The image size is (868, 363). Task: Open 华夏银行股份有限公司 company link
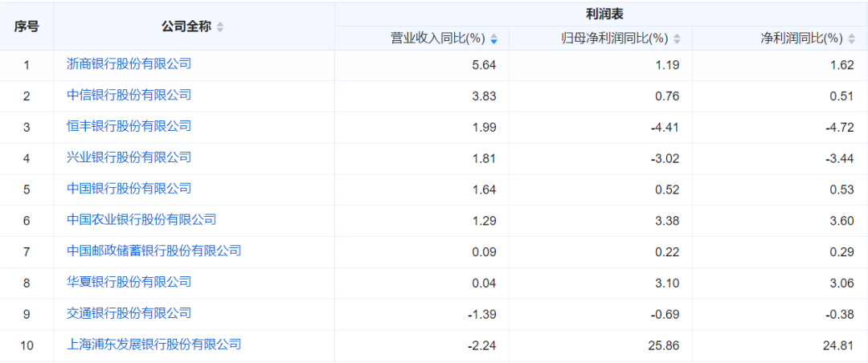(x=129, y=282)
